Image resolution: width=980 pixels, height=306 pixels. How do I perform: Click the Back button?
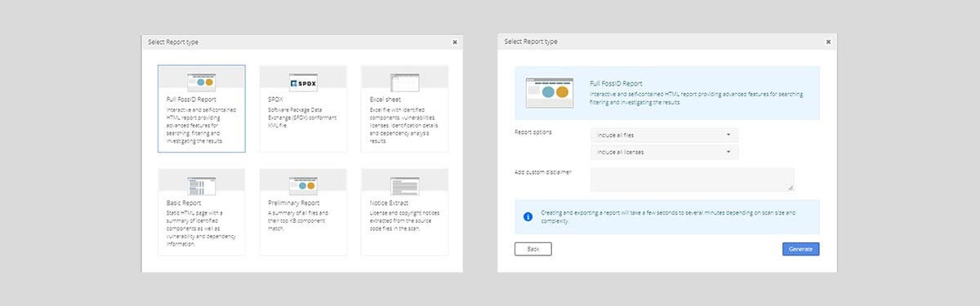[x=532, y=249]
